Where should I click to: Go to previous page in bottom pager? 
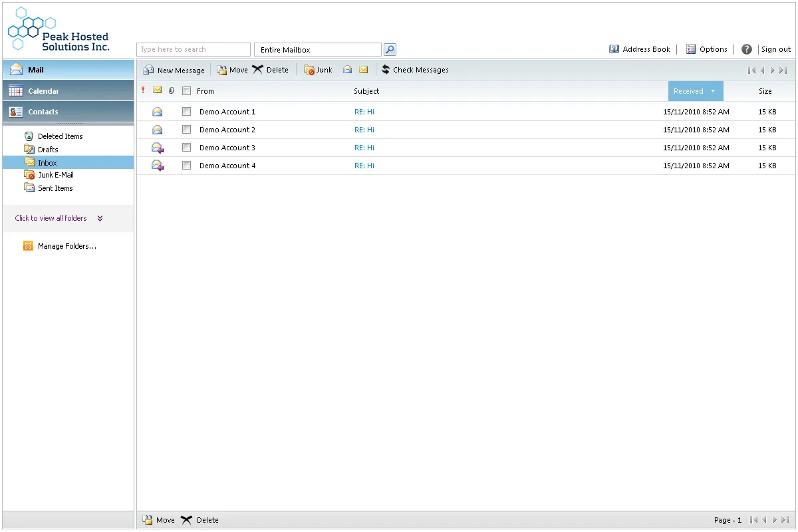[764, 520]
